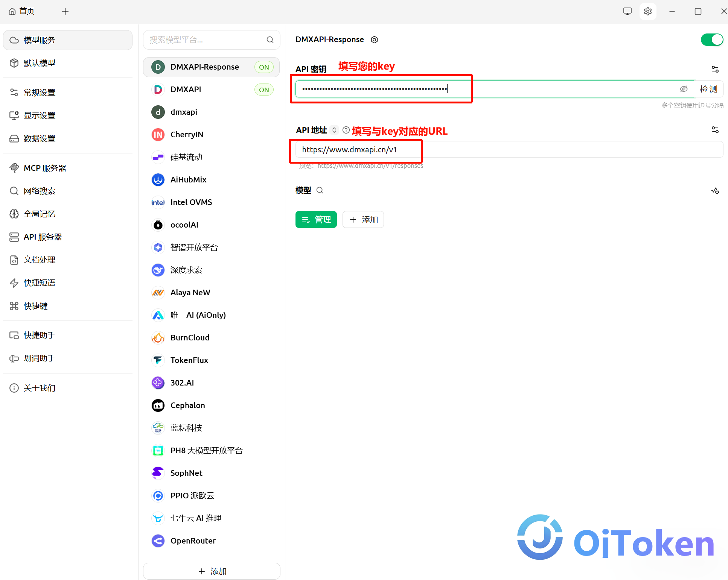Click the 添加 model button
The width and height of the screenshot is (728, 580).
pos(363,220)
